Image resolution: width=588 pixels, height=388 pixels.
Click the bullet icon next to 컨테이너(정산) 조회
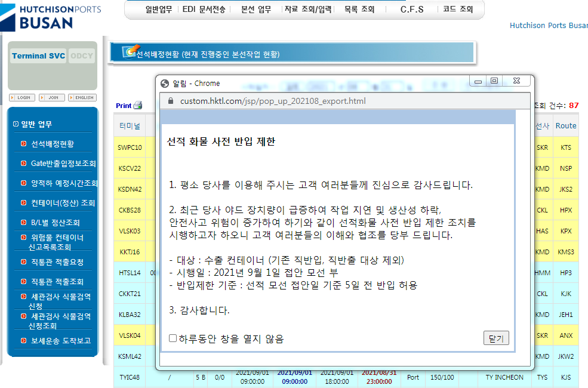tap(24, 202)
